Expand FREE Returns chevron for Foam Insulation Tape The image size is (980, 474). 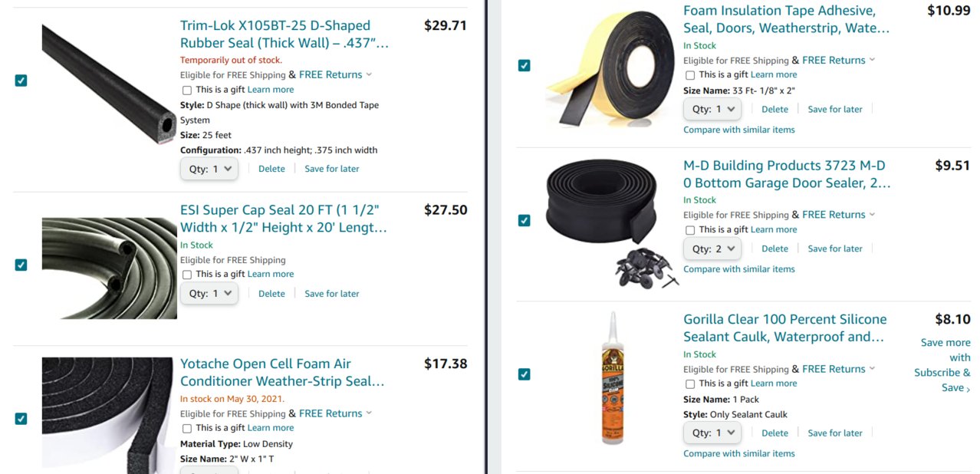tap(872, 60)
